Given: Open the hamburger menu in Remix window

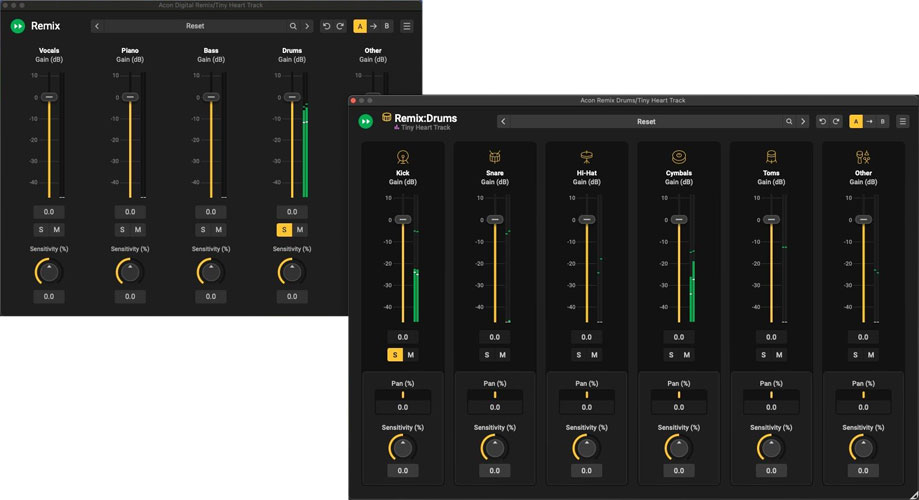Looking at the screenshot, I should 407,26.
